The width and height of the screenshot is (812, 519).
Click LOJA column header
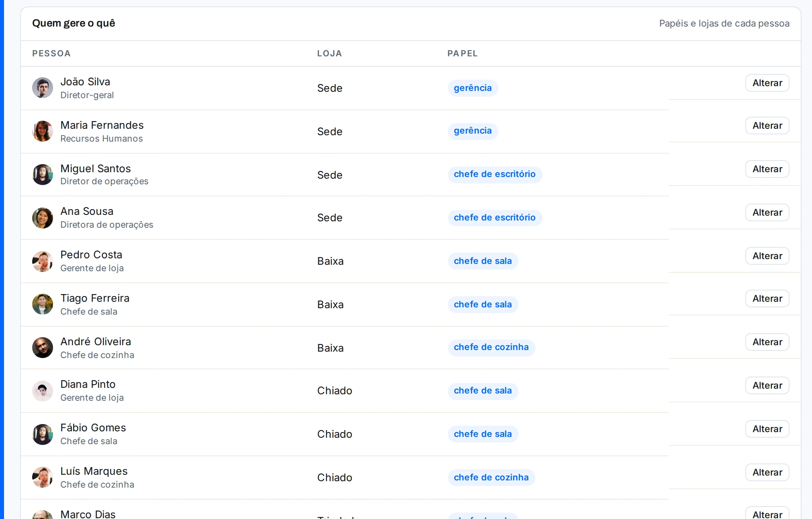(x=330, y=54)
